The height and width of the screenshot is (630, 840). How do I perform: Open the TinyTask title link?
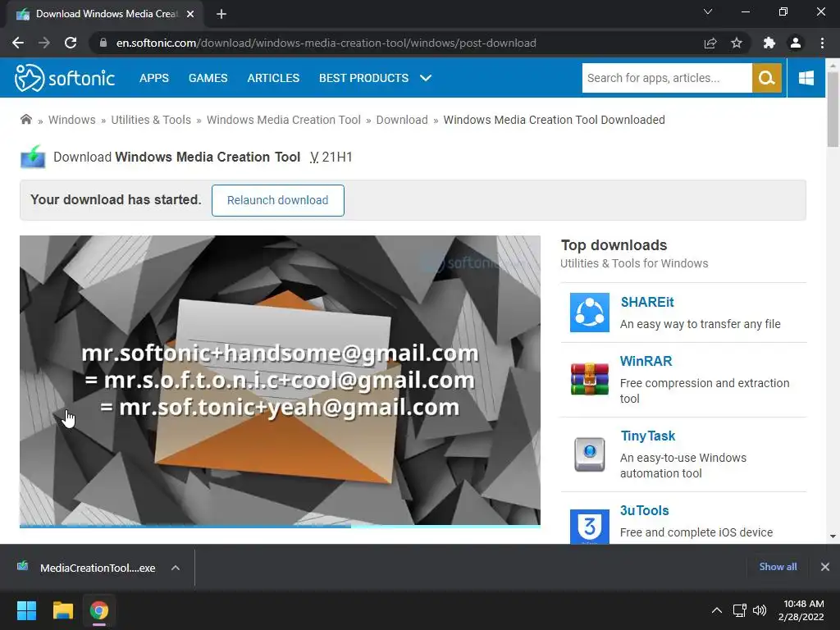648,436
